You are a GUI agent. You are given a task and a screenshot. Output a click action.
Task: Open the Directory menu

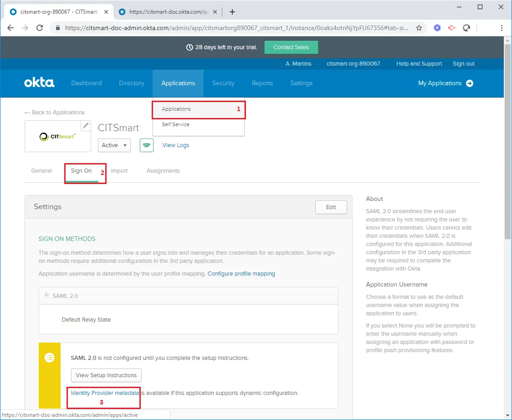click(132, 83)
